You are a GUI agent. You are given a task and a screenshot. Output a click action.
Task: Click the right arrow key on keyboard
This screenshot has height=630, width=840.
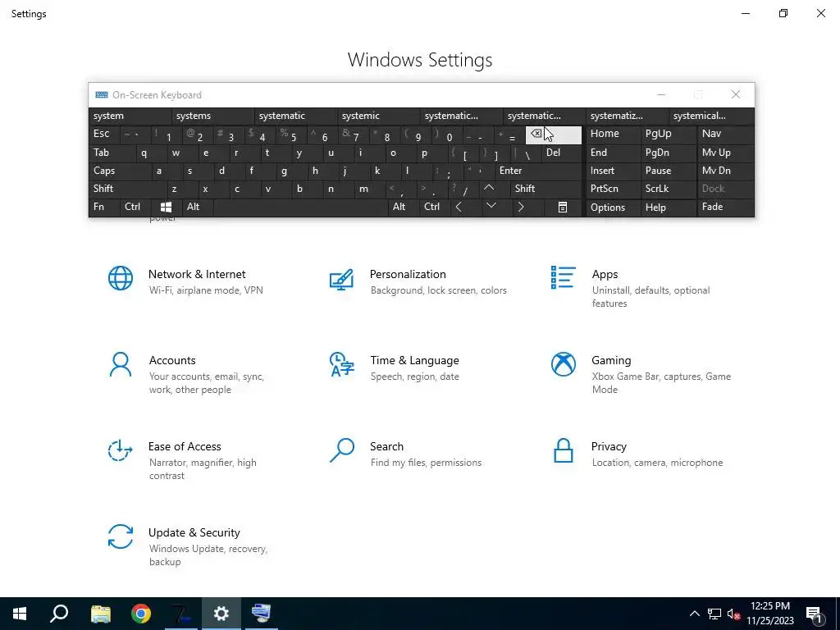click(520, 208)
